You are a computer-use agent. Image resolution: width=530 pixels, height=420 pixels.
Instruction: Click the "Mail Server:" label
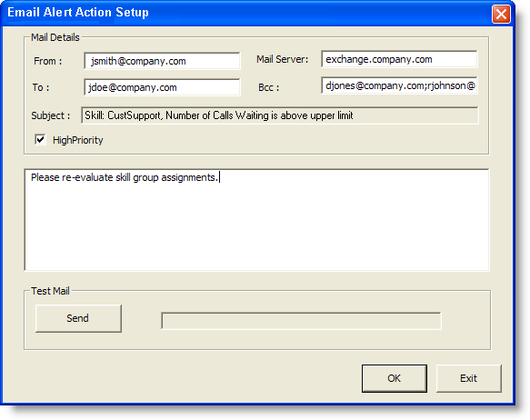click(x=282, y=59)
